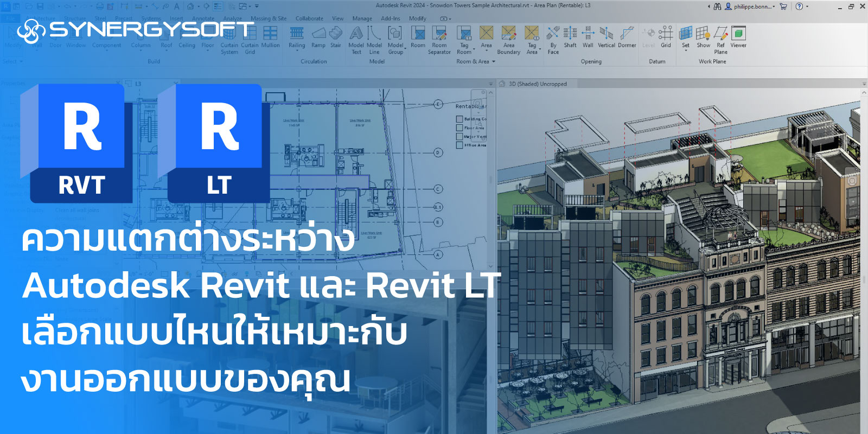The image size is (868, 434).
Task: Open the area plan view tab list arrow
Action: (491, 84)
